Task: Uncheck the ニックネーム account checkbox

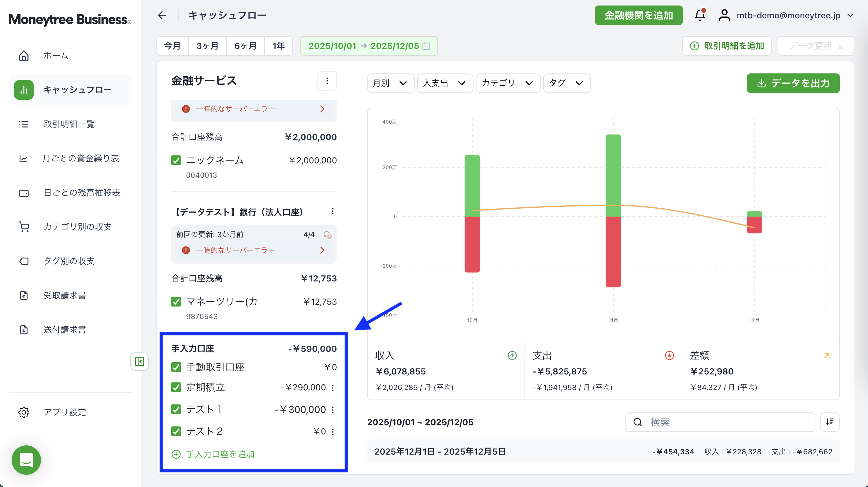Action: [x=176, y=160]
